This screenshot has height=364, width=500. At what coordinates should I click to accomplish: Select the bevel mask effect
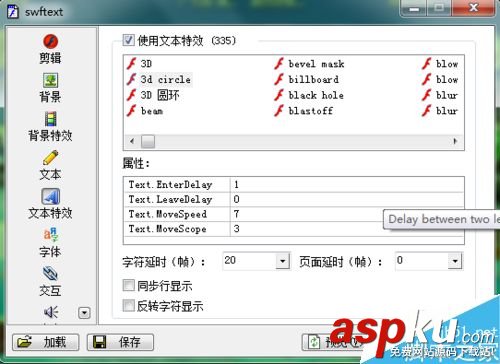pyautogui.click(x=316, y=63)
